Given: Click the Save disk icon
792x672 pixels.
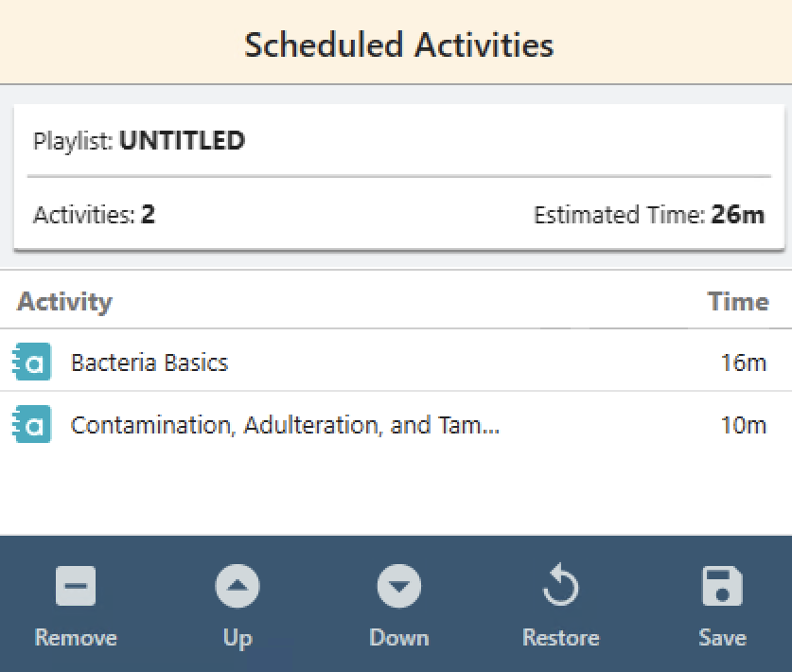Looking at the screenshot, I should tap(722, 585).
